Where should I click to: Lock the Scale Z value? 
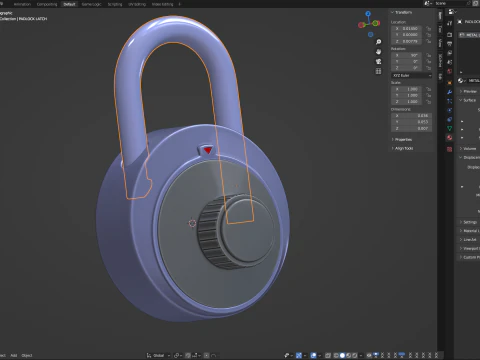[x=429, y=102]
